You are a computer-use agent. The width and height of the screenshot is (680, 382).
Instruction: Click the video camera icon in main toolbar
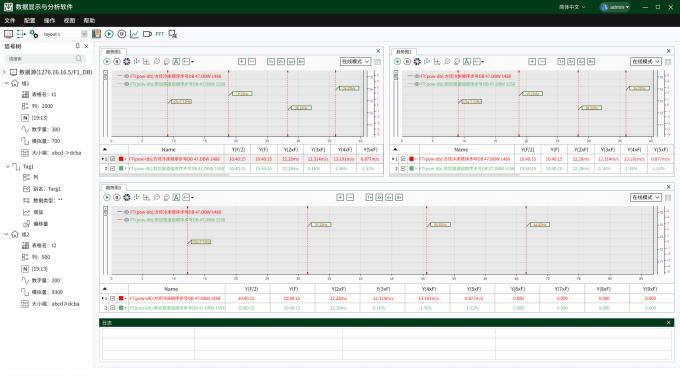pos(147,34)
